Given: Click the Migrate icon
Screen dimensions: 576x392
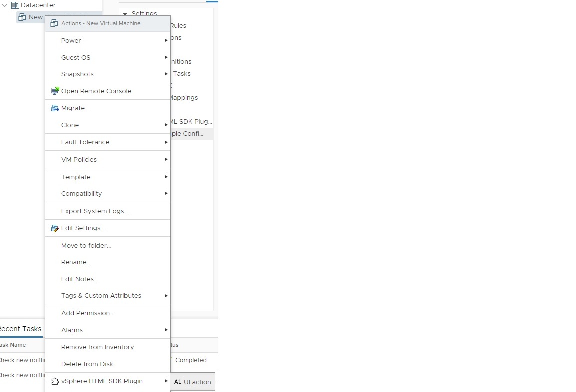Looking at the screenshot, I should pos(55,108).
